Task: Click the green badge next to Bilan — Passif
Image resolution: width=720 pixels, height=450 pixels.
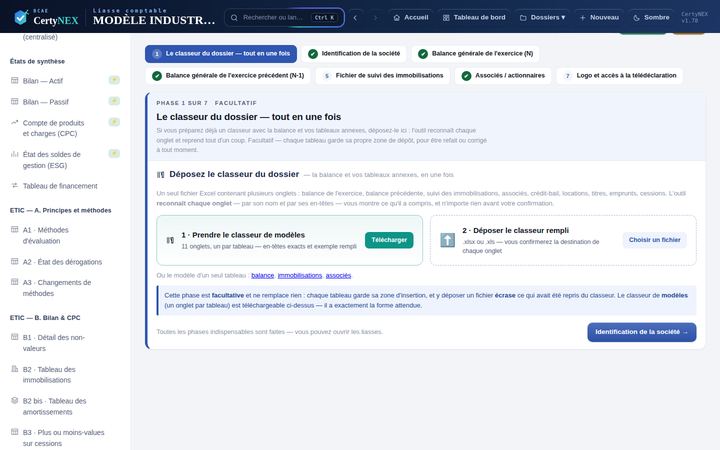Action: tap(114, 101)
